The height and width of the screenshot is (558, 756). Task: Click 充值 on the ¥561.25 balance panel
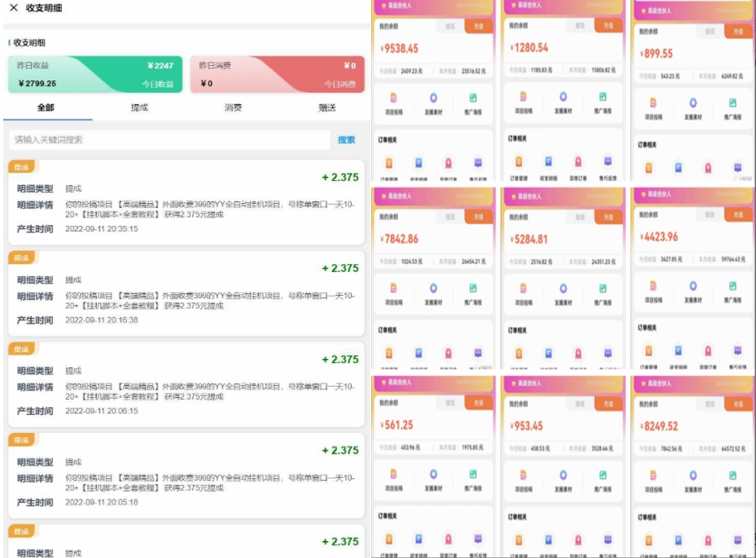tap(478, 403)
